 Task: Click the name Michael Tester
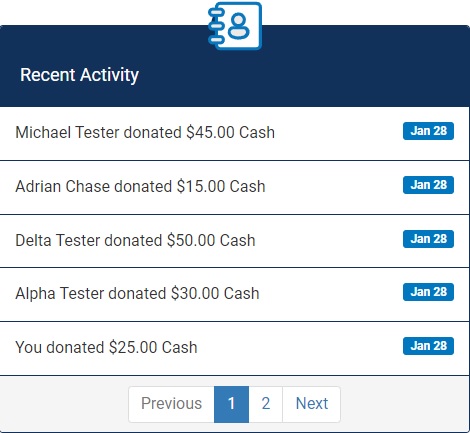tap(67, 132)
